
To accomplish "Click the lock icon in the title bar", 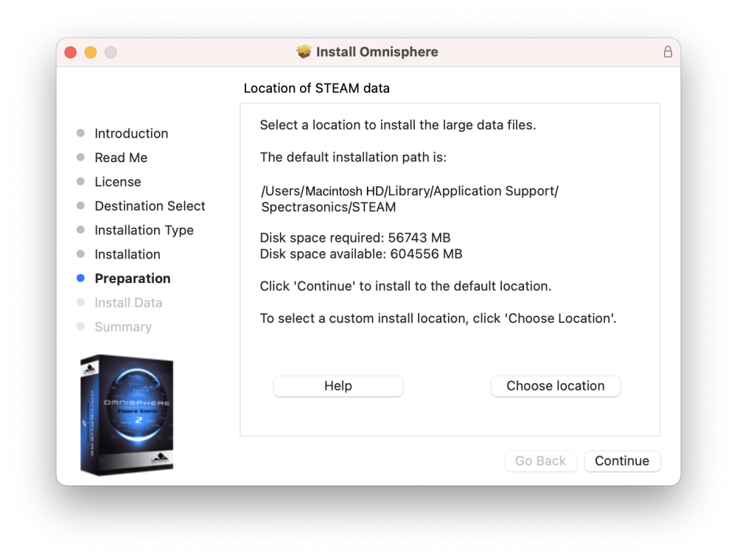I will 667,52.
